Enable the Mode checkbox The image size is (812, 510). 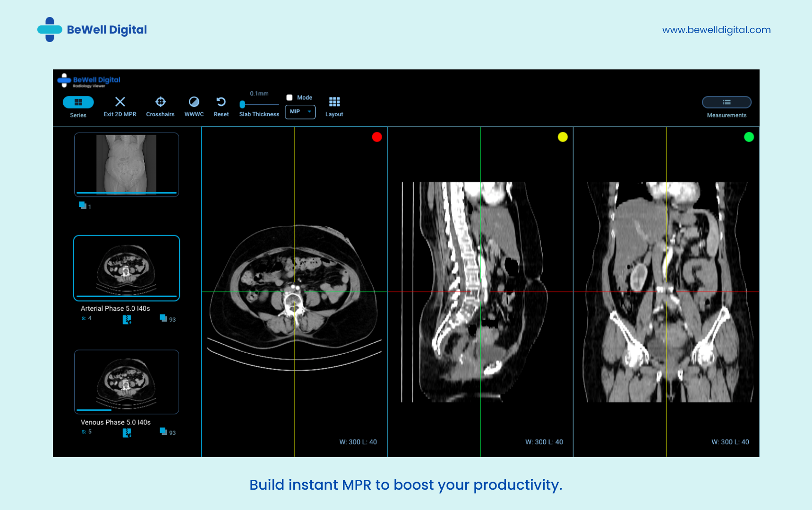tap(289, 97)
